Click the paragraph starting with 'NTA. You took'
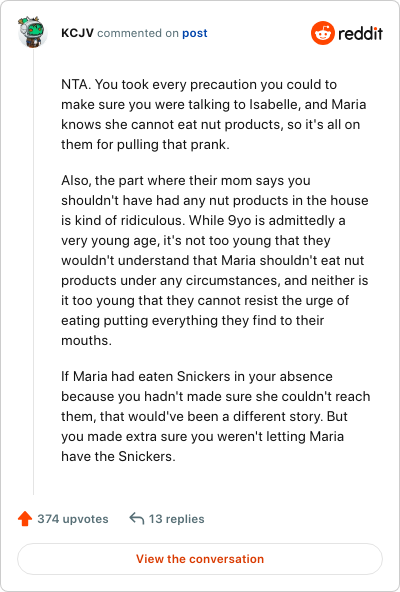This screenshot has width=400, height=592. (213, 114)
